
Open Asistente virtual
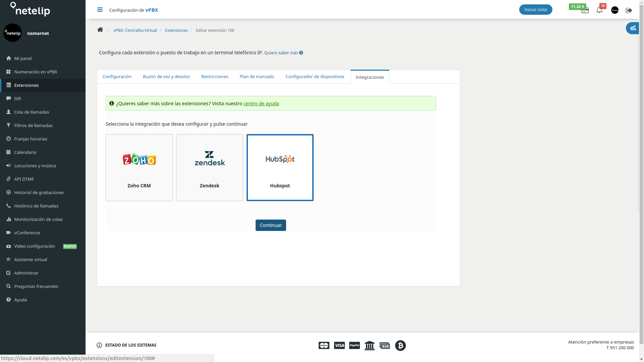(43, 259)
